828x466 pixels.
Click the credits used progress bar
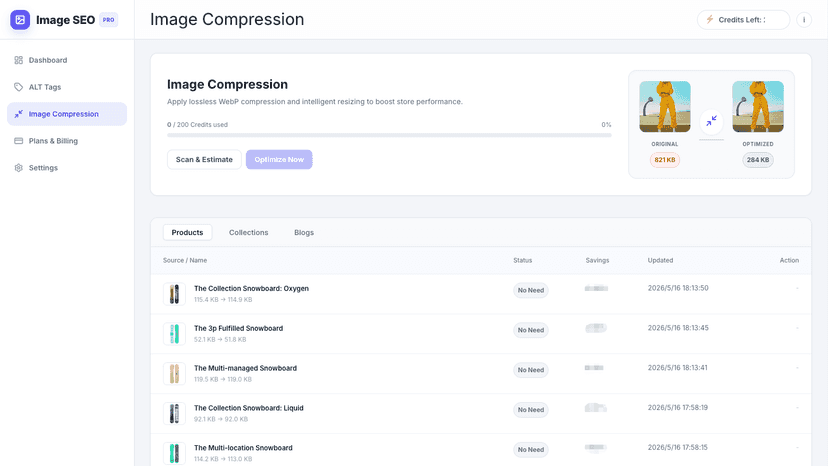389,135
